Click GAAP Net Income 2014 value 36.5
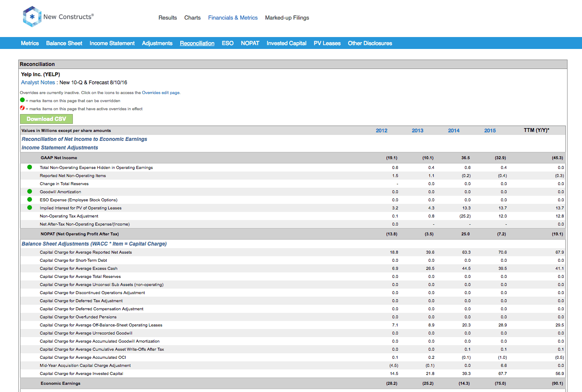This screenshot has width=582, height=392. pos(465,158)
